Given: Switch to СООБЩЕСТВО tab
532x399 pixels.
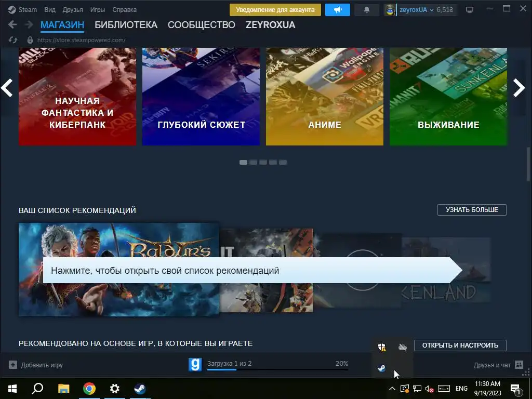Looking at the screenshot, I should click(x=202, y=25).
